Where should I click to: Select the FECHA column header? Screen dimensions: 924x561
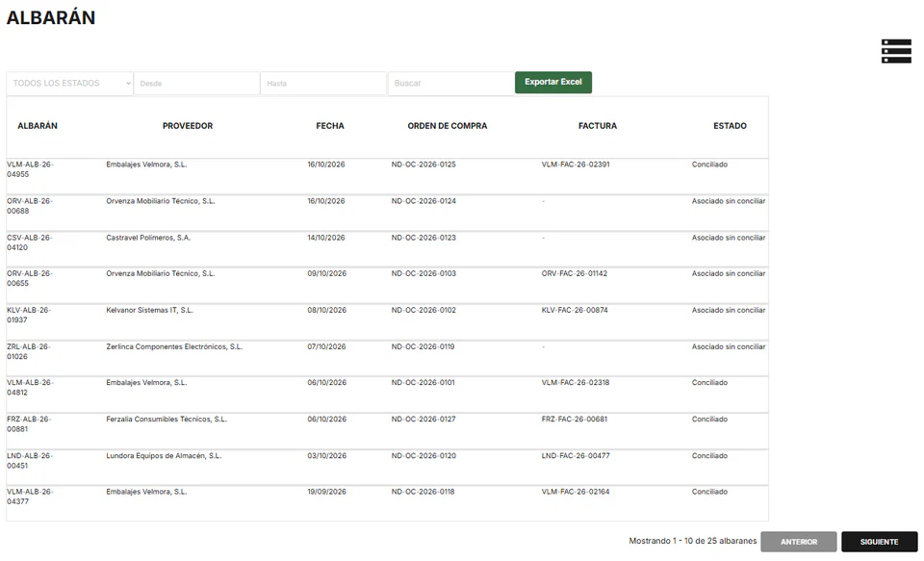(x=330, y=126)
